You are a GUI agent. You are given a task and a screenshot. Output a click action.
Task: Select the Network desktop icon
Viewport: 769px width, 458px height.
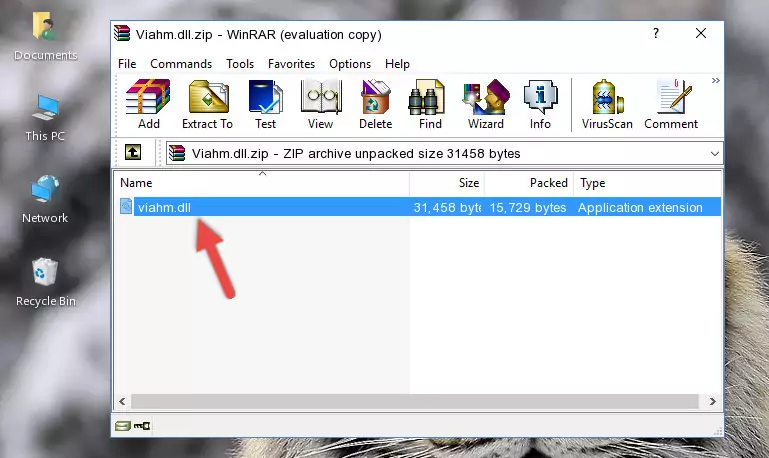click(x=45, y=199)
